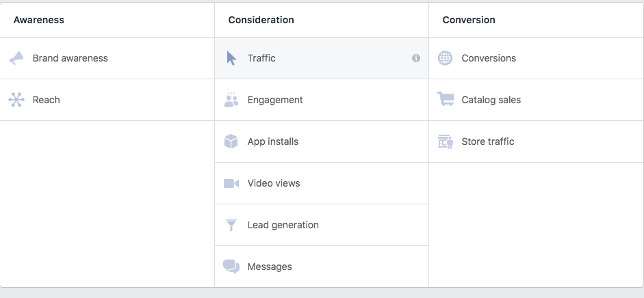Click the App installs box icon
Image resolution: width=644 pixels, height=298 pixels.
click(x=231, y=141)
